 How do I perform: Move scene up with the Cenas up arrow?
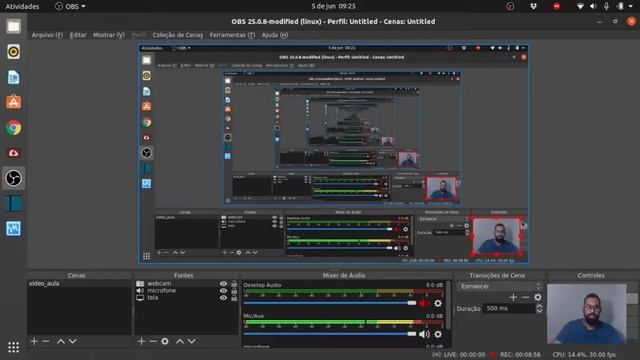tap(60, 341)
